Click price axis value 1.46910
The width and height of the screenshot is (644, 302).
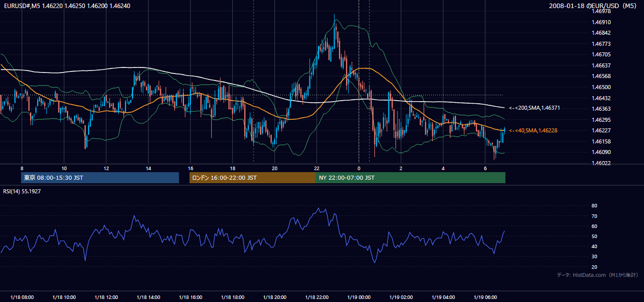602,22
